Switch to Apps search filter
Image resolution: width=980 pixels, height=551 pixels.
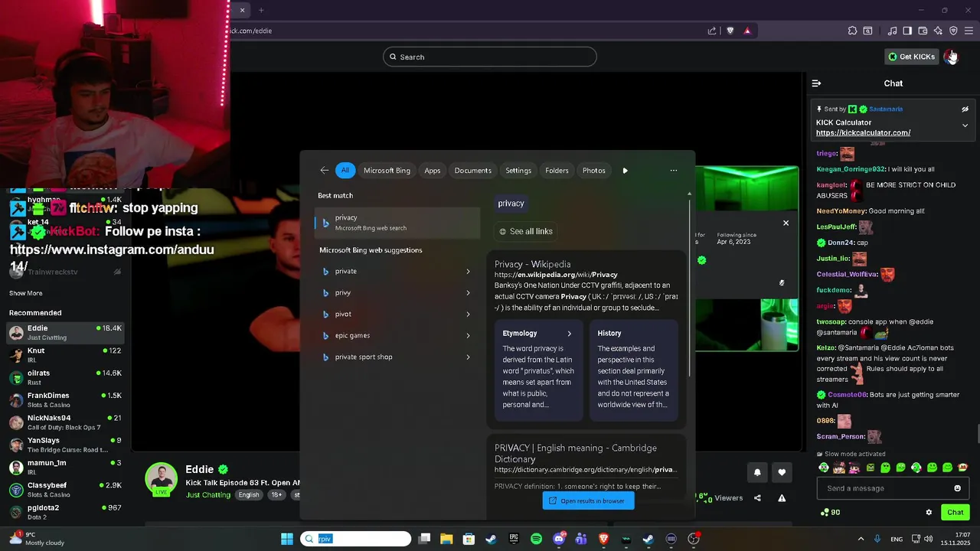433,171
